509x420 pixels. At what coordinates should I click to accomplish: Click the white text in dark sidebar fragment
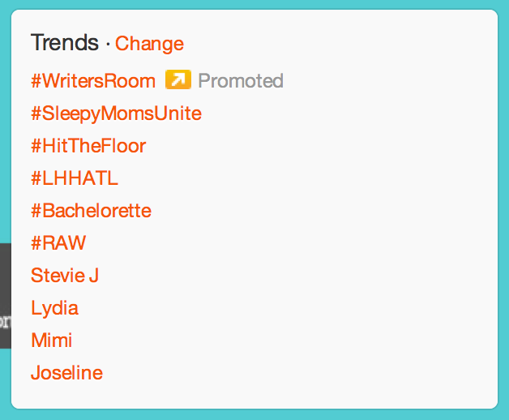click(x=5, y=322)
